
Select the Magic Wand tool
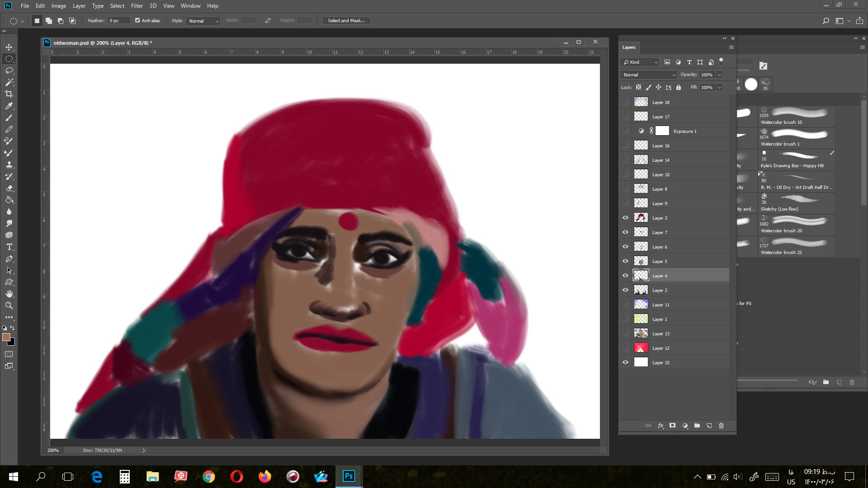click(x=9, y=82)
